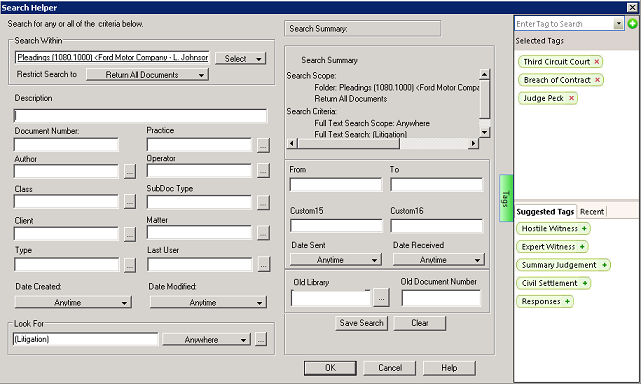Switch to the Suggested Tags tab
Screen dimensions: 641x384
[x=545, y=211]
